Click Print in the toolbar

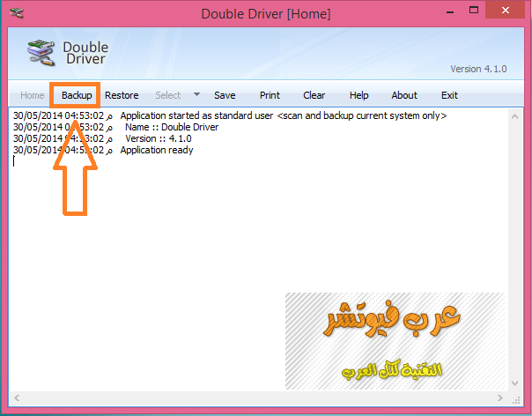270,95
